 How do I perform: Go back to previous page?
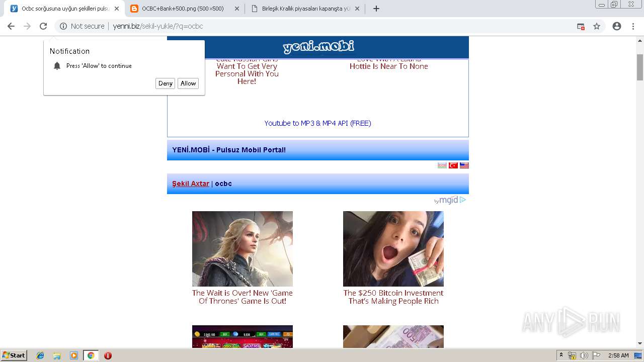11,26
